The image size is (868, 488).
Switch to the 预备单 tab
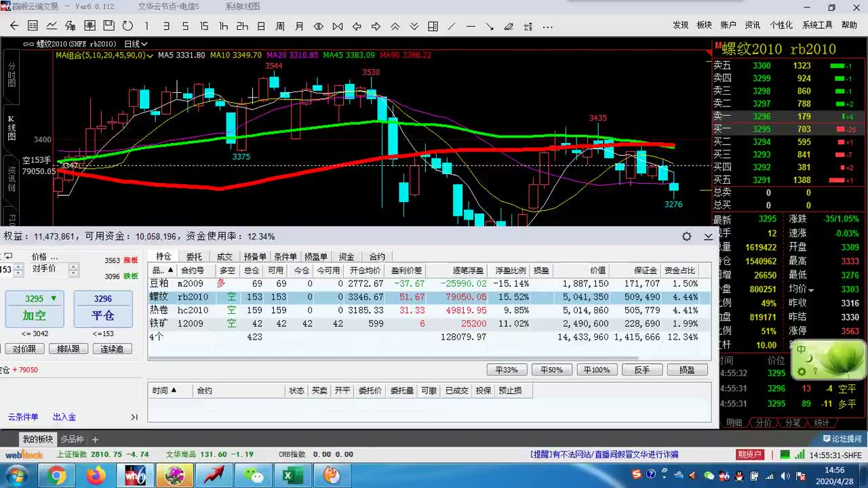coord(255,256)
